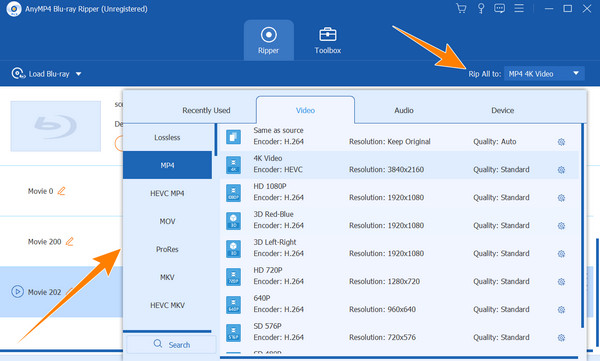Select HD 720P preset name

[267, 270]
